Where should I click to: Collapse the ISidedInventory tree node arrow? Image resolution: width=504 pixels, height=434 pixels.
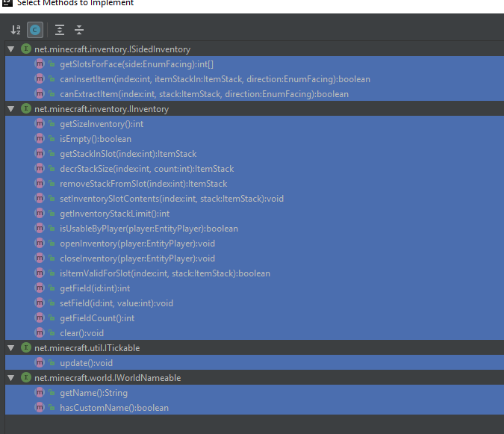click(x=10, y=49)
